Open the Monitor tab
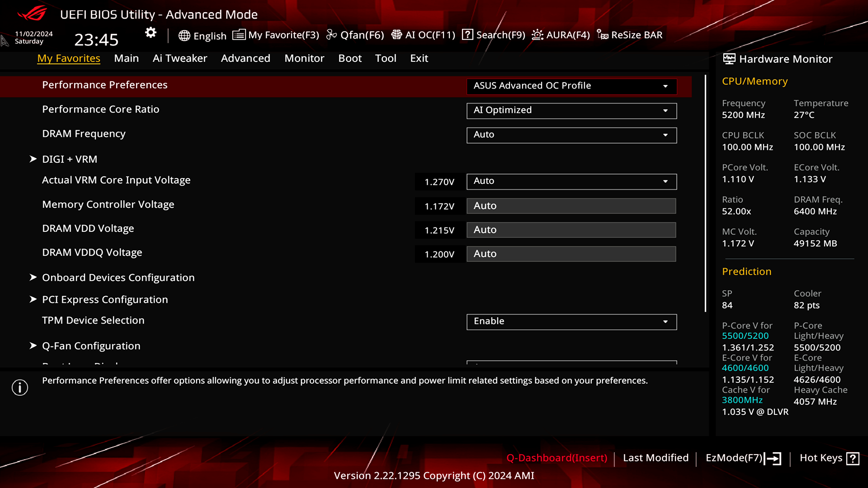Viewport: 868px width, 488px height. [304, 58]
